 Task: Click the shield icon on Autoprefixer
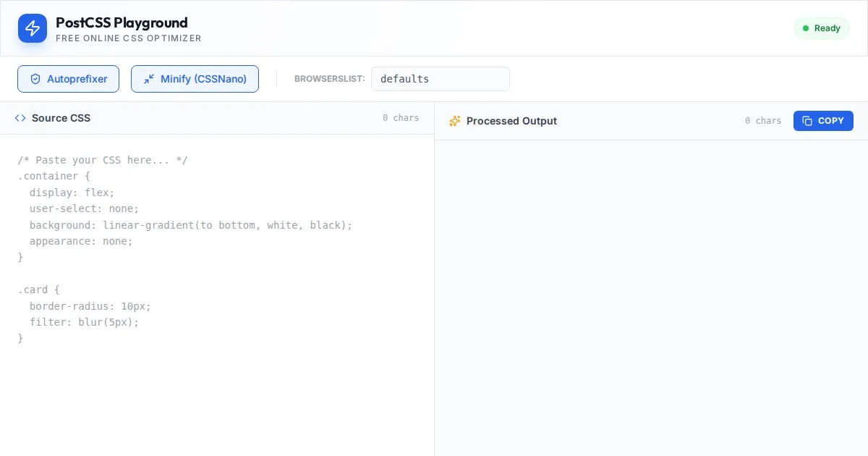[x=35, y=79]
